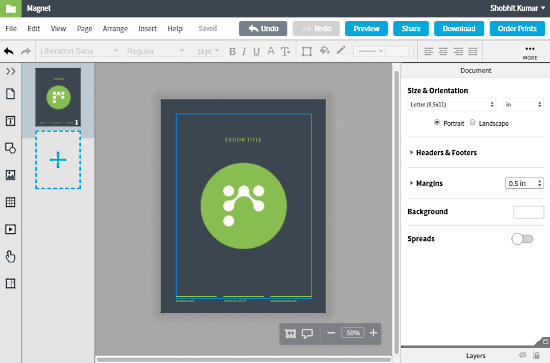Open the Arrange menu
The image size is (550, 363).
pos(115,29)
